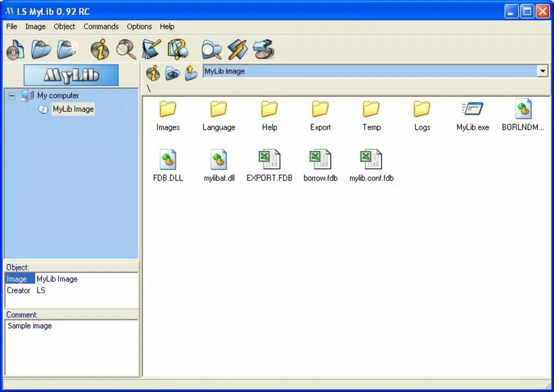Open the Object menu
Image resolution: width=554 pixels, height=392 pixels.
(64, 26)
